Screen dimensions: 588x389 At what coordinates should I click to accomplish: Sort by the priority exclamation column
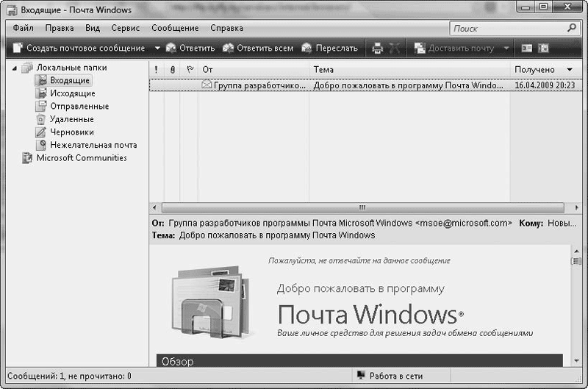pyautogui.click(x=156, y=69)
